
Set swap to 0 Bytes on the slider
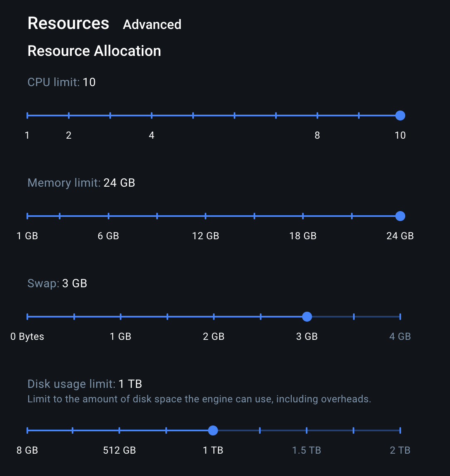coord(27,317)
